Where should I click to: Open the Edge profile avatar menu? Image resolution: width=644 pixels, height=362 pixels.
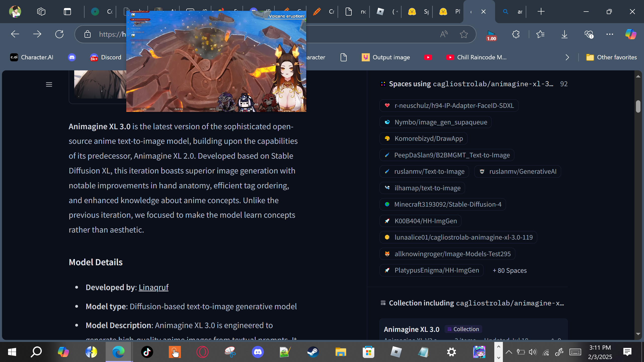(x=15, y=12)
